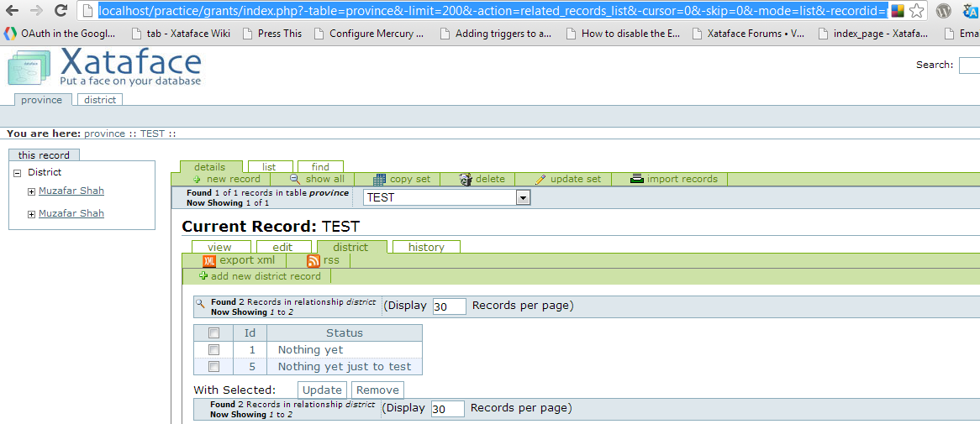This screenshot has width=980, height=424.
Task: Click add new district record
Action: pyautogui.click(x=260, y=276)
